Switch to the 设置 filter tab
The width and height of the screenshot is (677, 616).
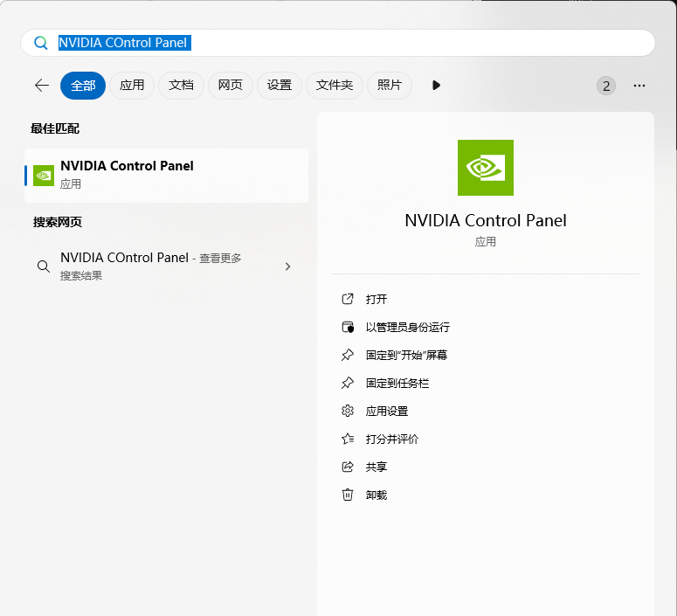pyautogui.click(x=280, y=86)
